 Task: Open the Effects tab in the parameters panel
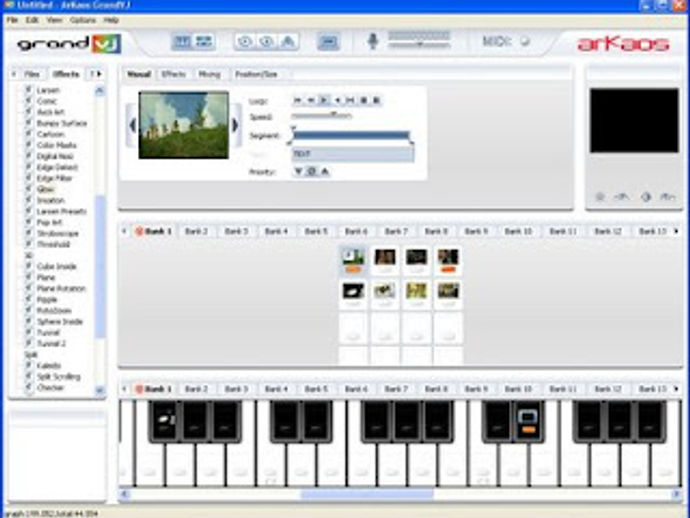click(173, 74)
